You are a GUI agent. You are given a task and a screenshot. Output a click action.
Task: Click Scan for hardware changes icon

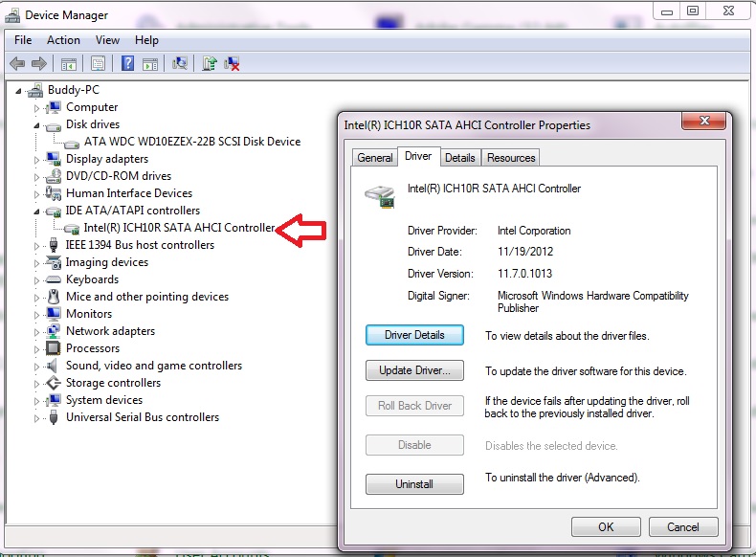(179, 63)
